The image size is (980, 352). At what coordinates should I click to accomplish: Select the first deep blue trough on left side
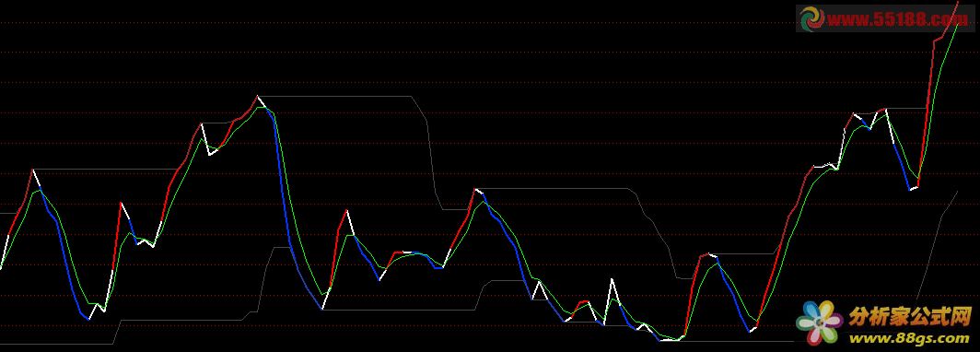[x=88, y=318]
